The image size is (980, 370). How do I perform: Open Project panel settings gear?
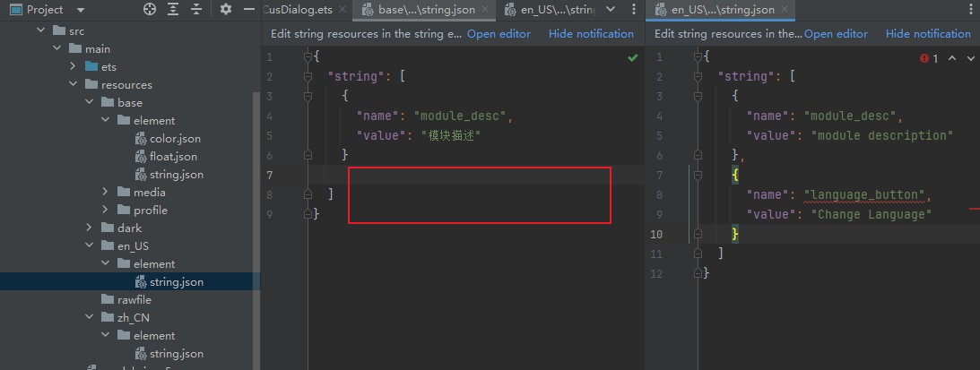pos(226,10)
